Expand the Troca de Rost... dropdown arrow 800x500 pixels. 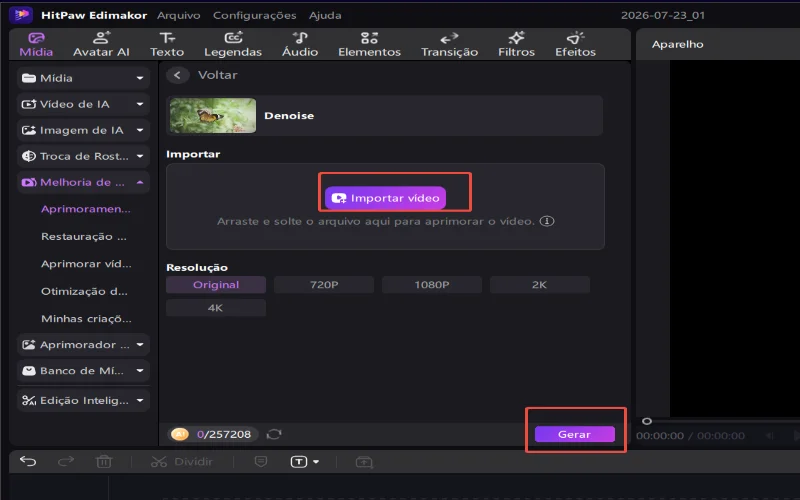pyautogui.click(x=140, y=156)
